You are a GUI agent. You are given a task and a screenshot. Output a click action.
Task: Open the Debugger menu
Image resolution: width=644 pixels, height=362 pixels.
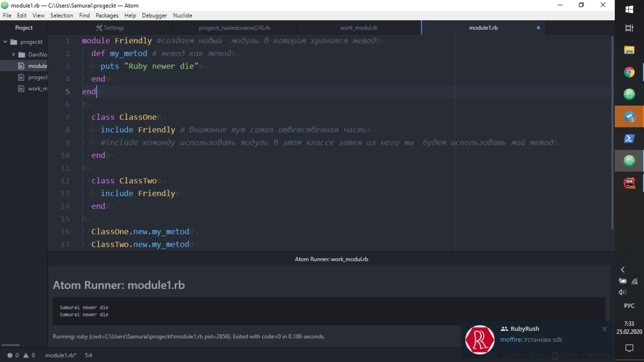pos(154,16)
